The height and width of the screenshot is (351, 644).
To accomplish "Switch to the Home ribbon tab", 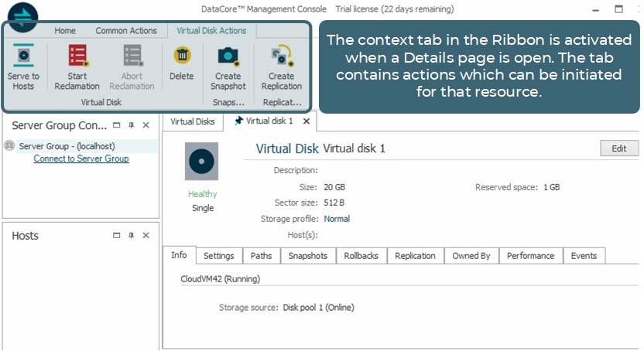I will coord(65,31).
